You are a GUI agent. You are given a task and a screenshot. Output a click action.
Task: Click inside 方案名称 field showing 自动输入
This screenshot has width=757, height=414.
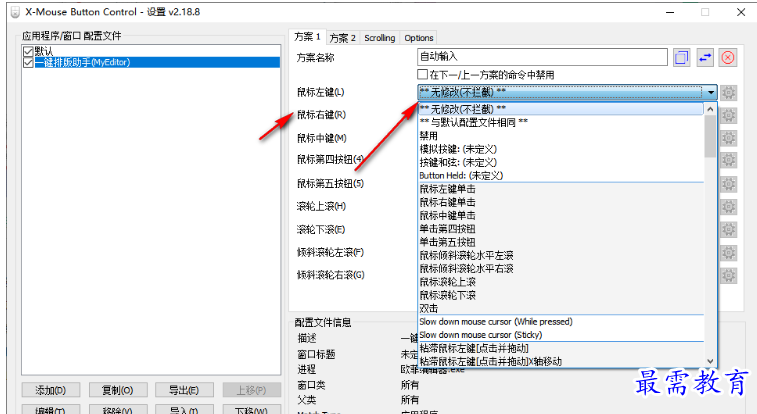542,57
